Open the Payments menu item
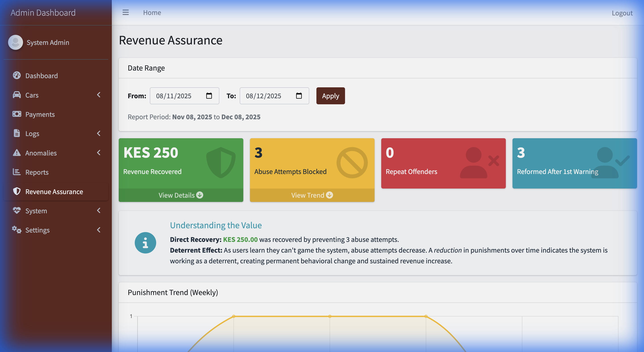Screen dimensions: 644x352 coord(56,114)
